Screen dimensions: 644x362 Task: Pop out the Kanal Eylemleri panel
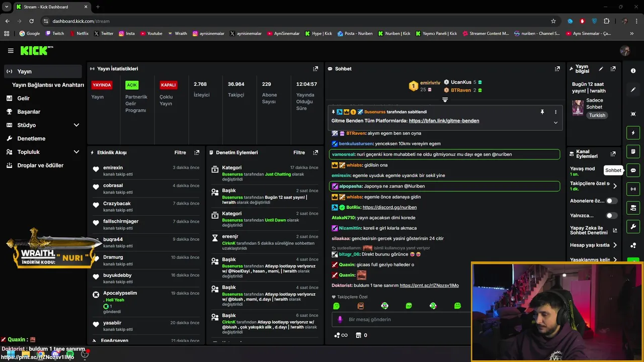[613, 154]
